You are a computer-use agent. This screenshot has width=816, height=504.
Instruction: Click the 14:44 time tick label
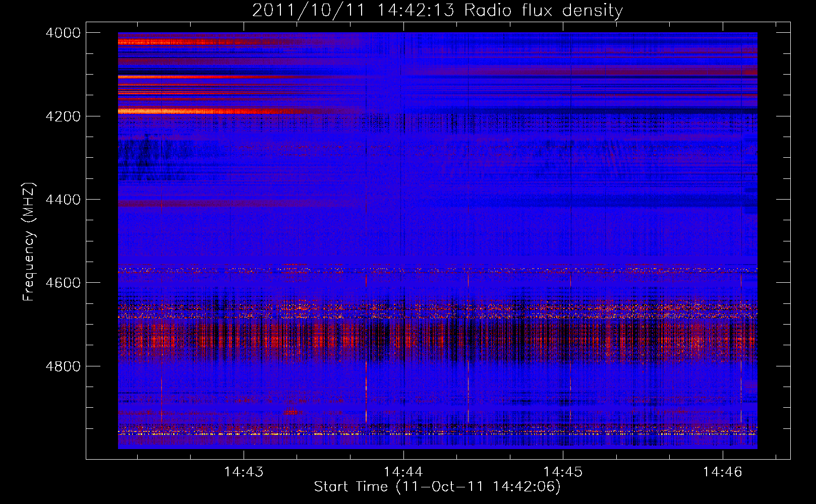403,472
